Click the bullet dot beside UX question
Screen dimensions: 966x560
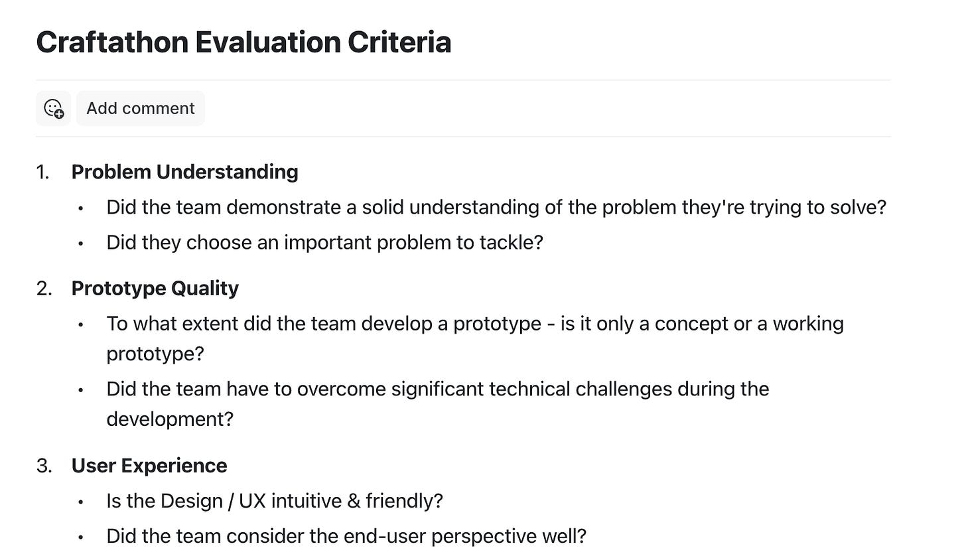pos(80,502)
